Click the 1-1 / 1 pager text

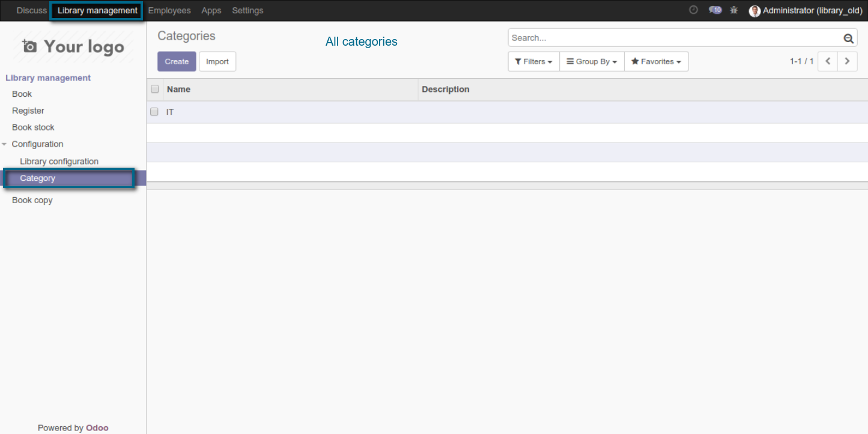[x=802, y=61]
